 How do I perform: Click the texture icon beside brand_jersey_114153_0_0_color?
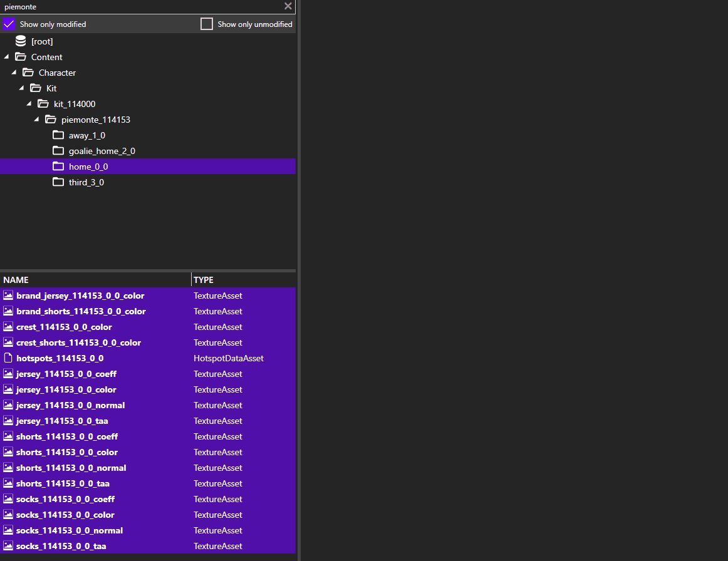point(8,295)
